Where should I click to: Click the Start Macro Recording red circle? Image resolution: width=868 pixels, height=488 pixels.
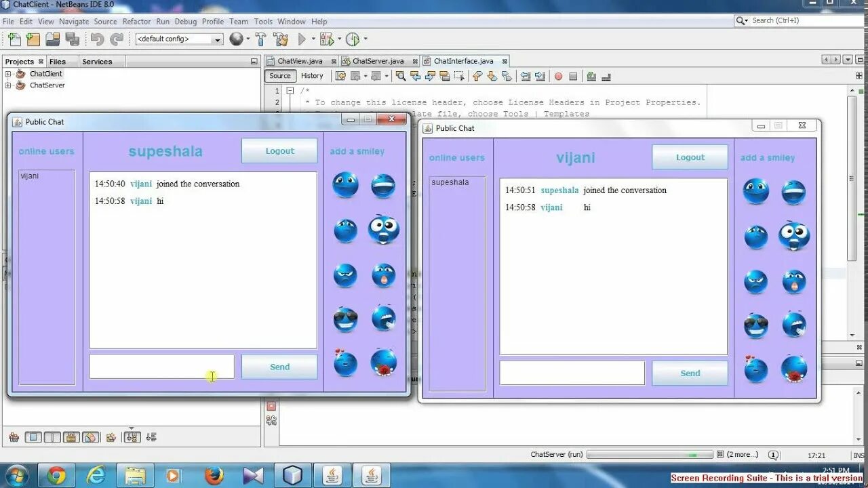click(x=558, y=77)
